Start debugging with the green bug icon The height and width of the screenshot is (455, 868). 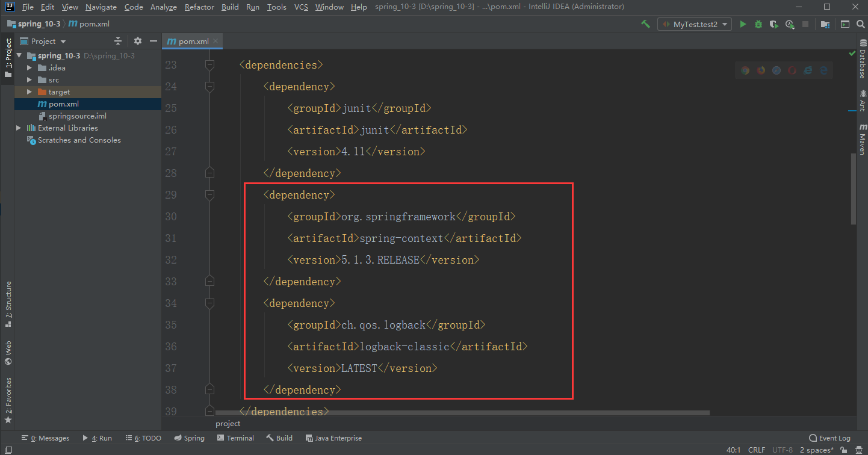point(758,24)
